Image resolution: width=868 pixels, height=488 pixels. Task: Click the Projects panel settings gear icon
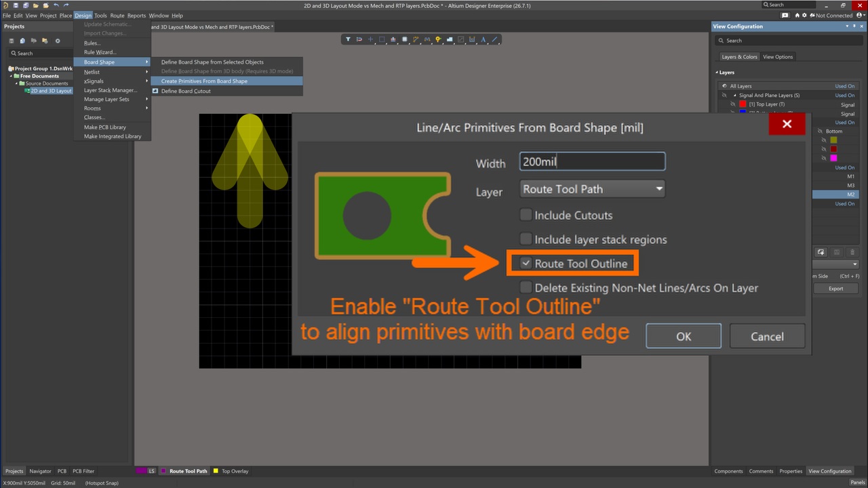click(x=58, y=41)
